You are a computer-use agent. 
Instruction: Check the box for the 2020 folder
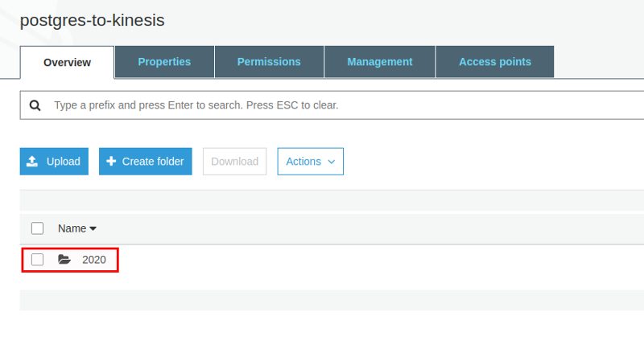(x=37, y=259)
